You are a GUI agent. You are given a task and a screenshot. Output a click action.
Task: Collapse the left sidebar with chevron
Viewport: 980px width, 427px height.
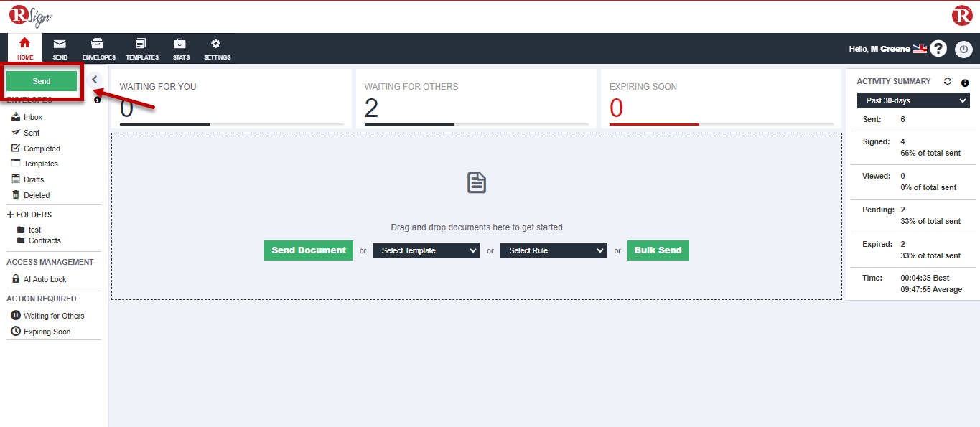[x=95, y=80]
